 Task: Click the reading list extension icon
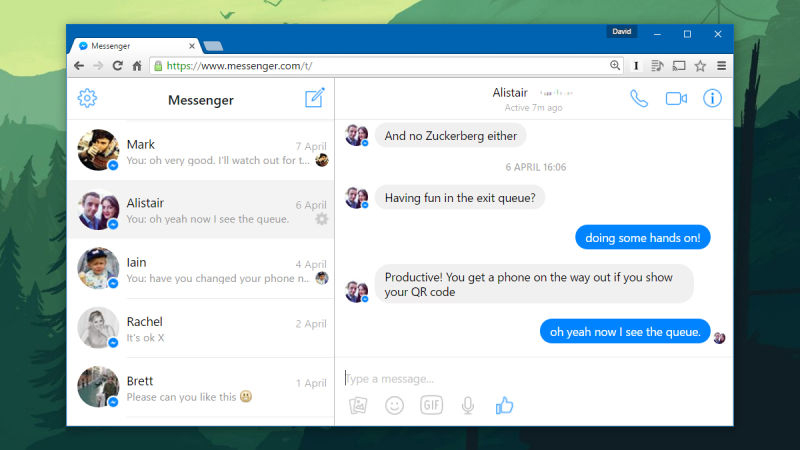657,66
